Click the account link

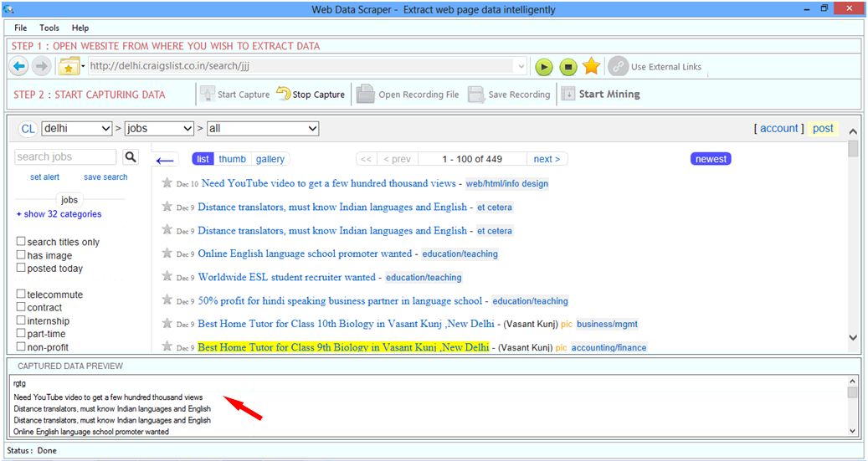click(x=779, y=128)
